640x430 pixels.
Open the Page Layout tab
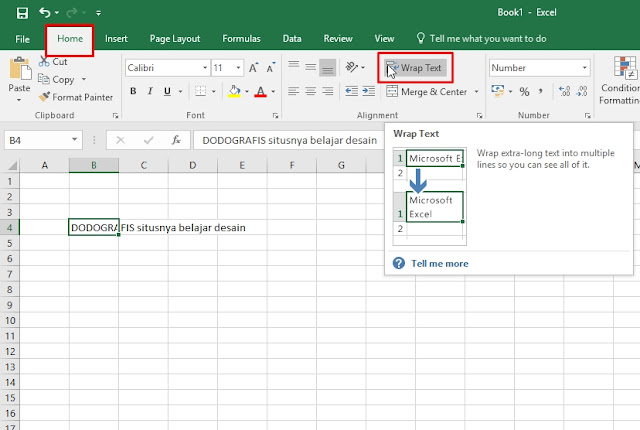pos(175,39)
